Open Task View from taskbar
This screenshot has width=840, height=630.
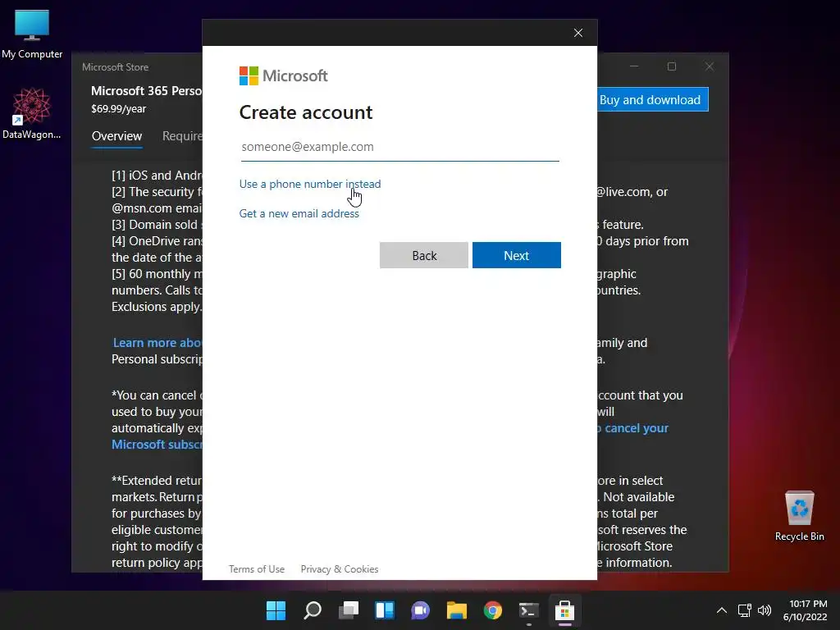[349, 610]
